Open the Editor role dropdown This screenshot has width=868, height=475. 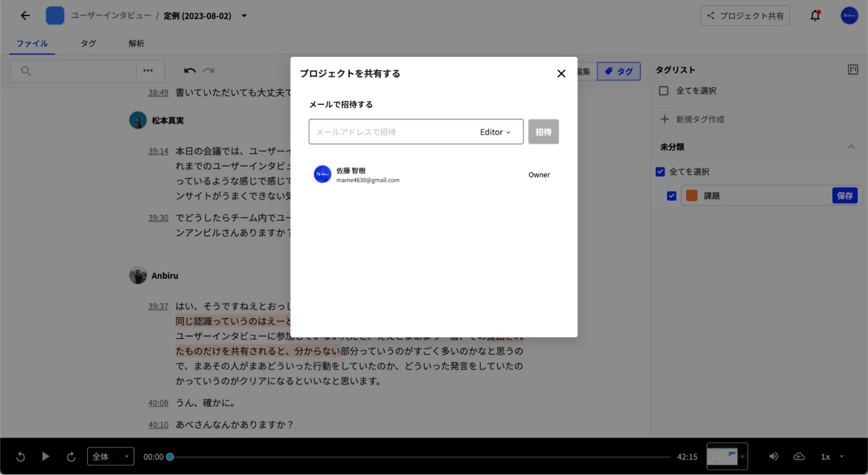[495, 132]
